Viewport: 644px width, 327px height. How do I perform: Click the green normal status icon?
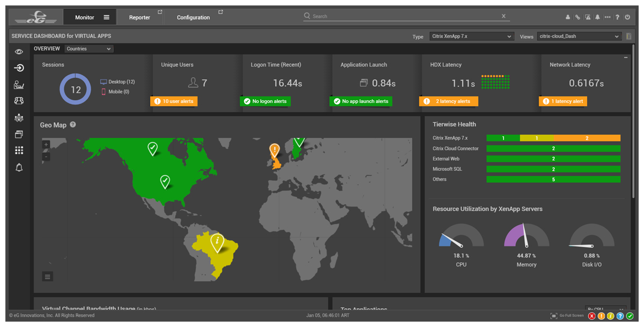point(630,316)
